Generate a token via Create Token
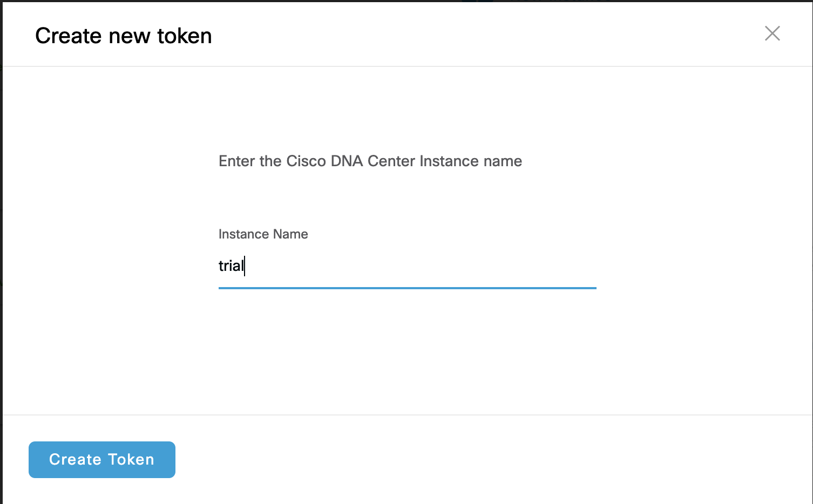Screen dimensions: 813x504 point(102,460)
